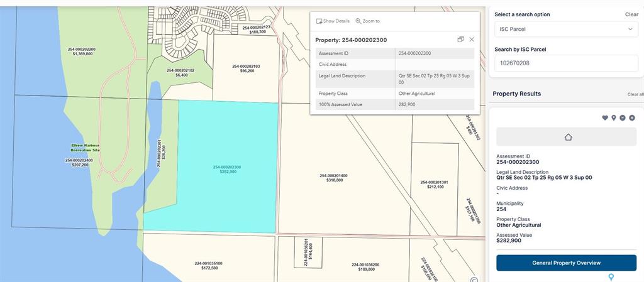Dock the property popup window
The height and width of the screenshot is (282, 644).
(460, 40)
